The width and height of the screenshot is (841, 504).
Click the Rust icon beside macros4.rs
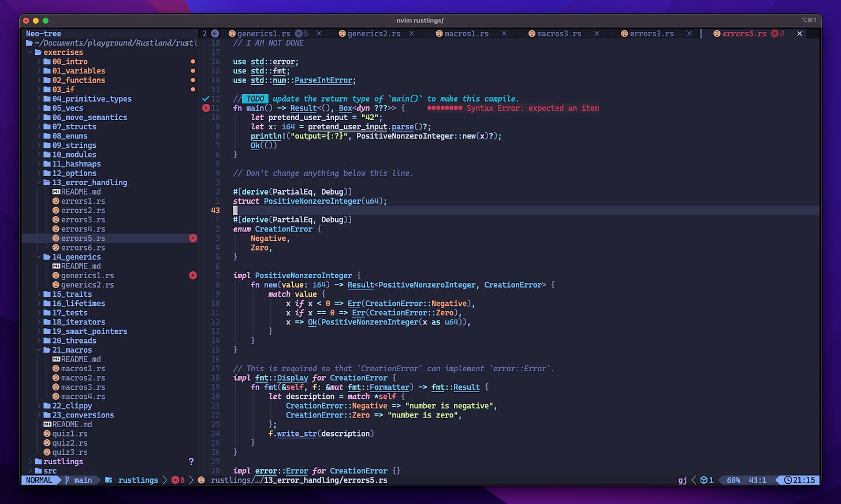click(x=56, y=396)
